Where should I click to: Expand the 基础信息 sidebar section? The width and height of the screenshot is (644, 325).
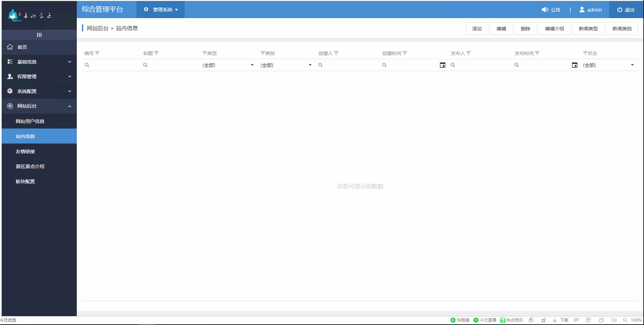pos(39,62)
